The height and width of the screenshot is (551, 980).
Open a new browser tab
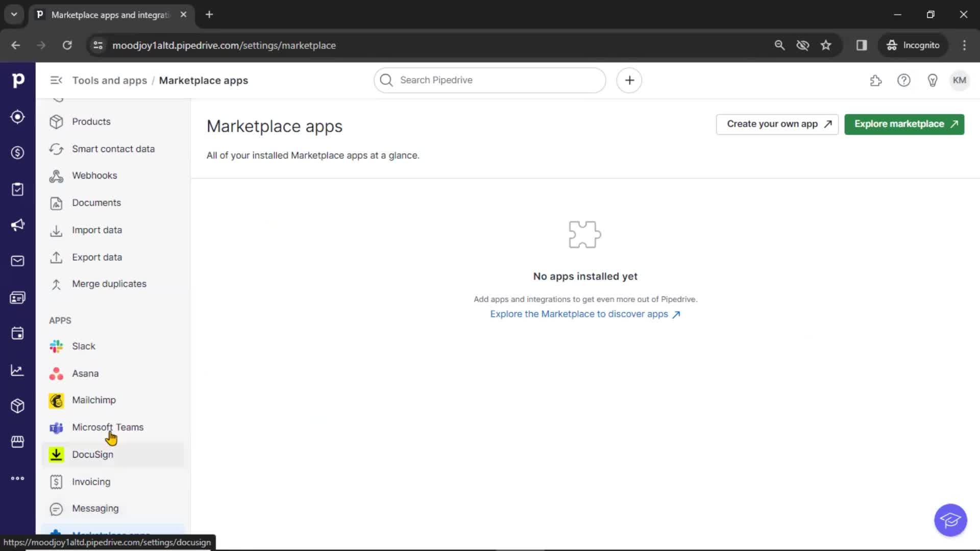(209, 14)
